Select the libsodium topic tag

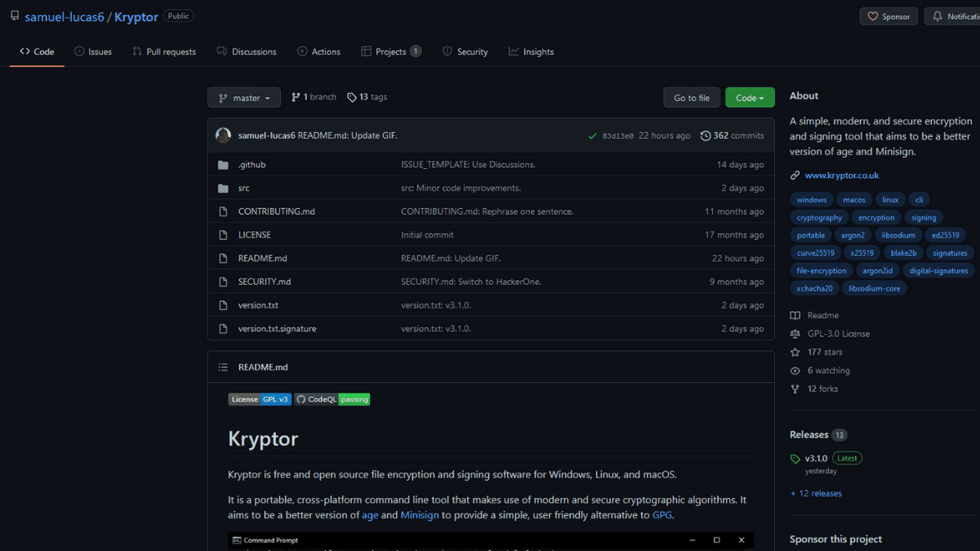898,235
